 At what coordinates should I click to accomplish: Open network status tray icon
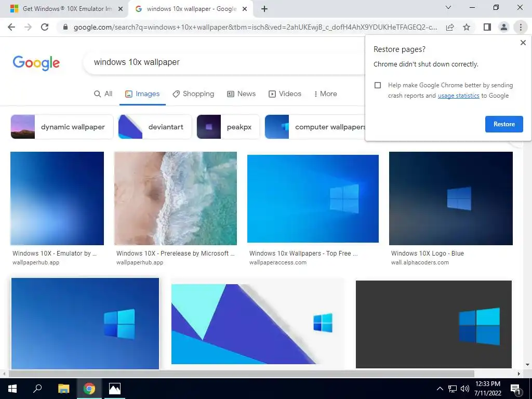[x=453, y=389]
